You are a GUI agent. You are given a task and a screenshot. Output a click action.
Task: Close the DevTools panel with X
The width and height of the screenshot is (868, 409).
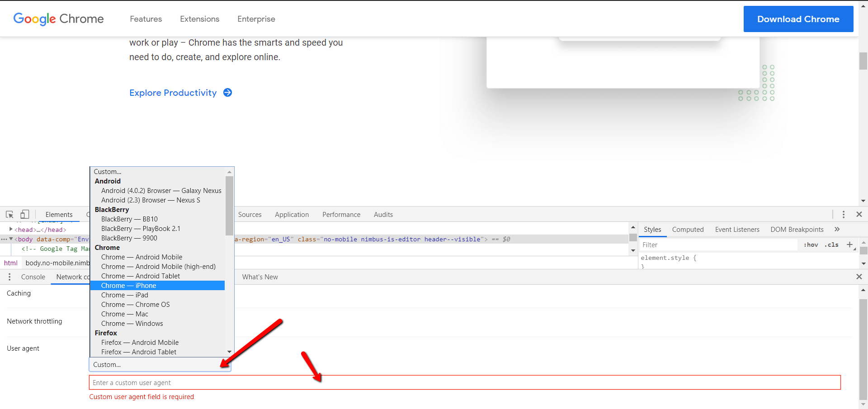point(859,215)
